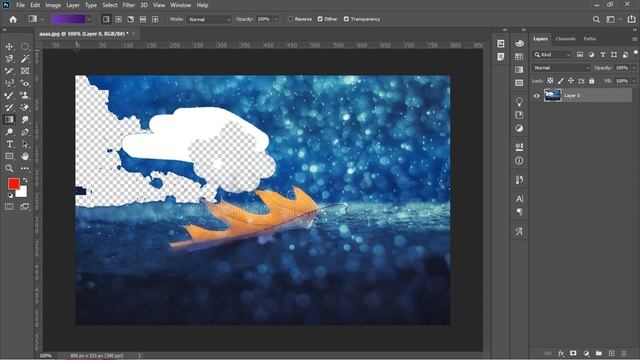Choose Diamond Gradient style
Viewport: 640px width, 360px height.
click(155, 19)
